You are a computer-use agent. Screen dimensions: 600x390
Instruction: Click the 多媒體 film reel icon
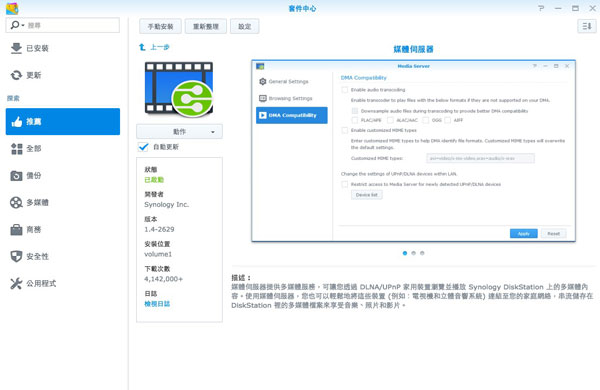(16, 202)
